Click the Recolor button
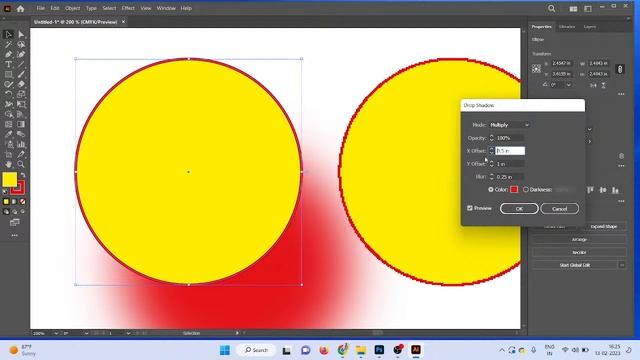 pos(579,253)
